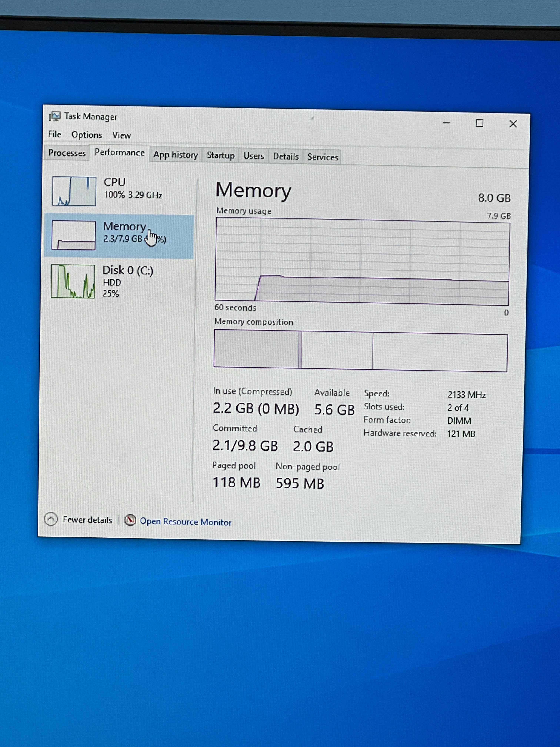560x747 pixels.
Task: Click the Fewer details label
Action: [x=87, y=520]
